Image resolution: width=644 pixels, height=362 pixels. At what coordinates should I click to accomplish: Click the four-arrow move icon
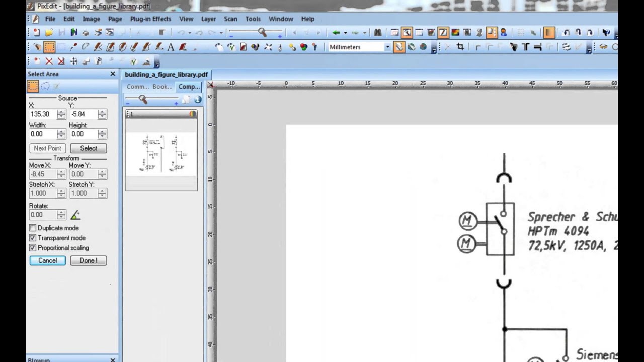(x=73, y=62)
